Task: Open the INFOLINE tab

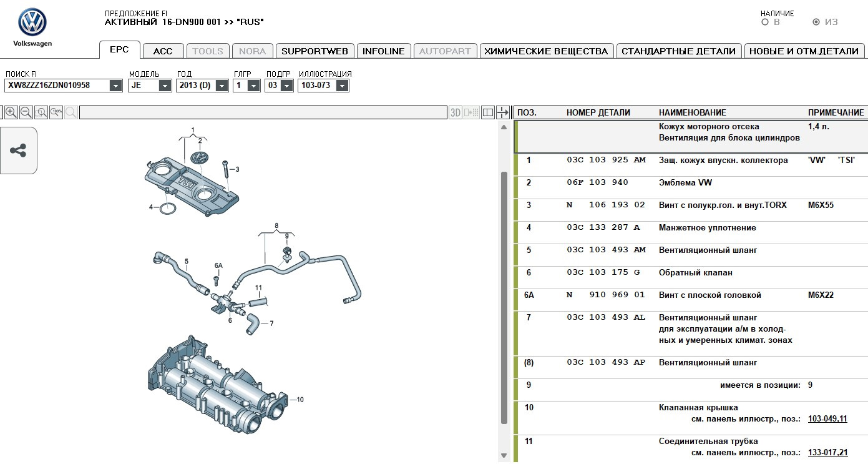Action: (384, 51)
